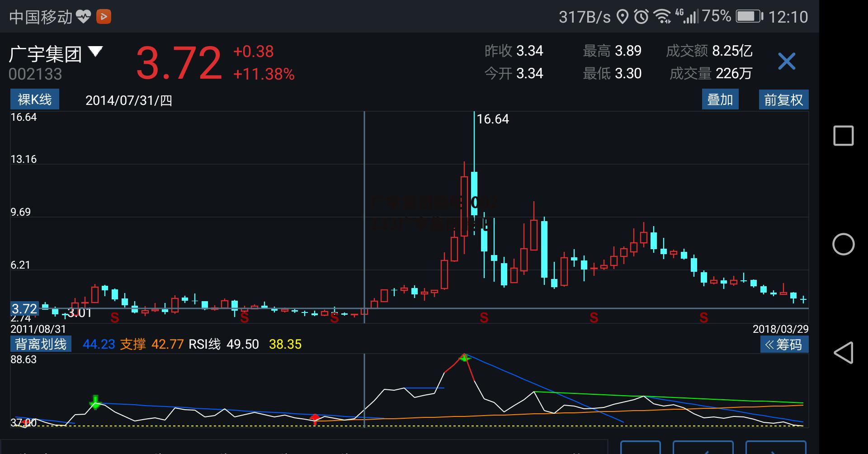Image resolution: width=868 pixels, height=454 pixels.
Task: Tap the stock code 002133
Action: (35, 74)
